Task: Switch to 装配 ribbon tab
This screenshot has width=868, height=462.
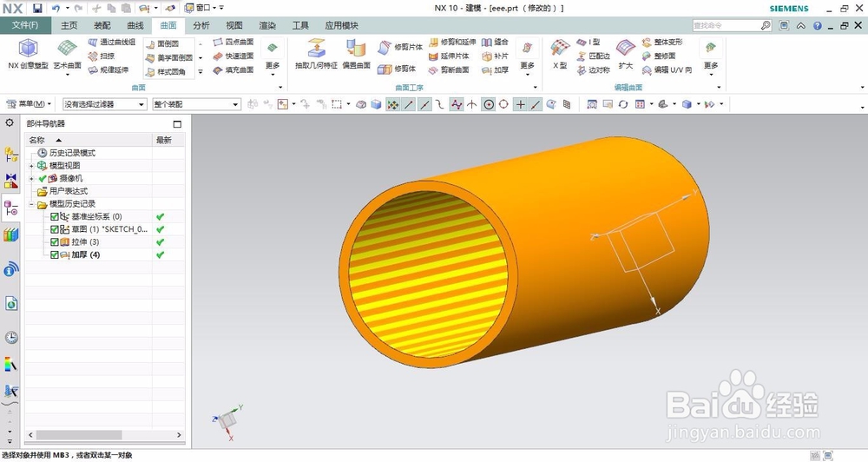Action: point(102,25)
